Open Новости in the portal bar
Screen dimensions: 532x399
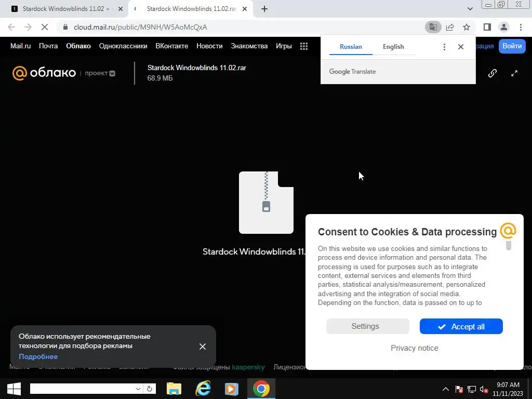pos(209,46)
